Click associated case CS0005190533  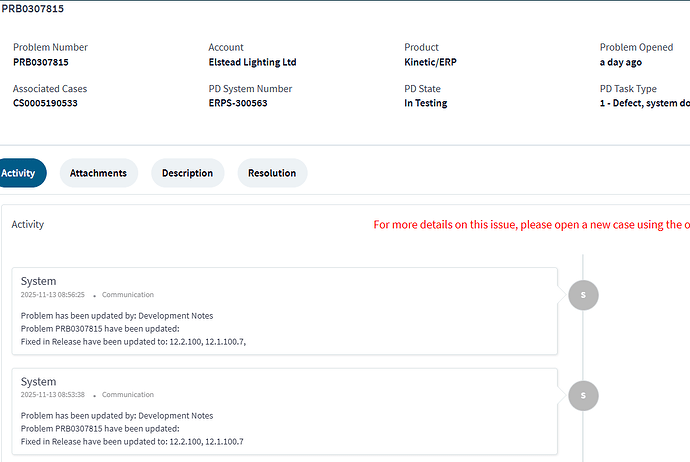pos(45,103)
